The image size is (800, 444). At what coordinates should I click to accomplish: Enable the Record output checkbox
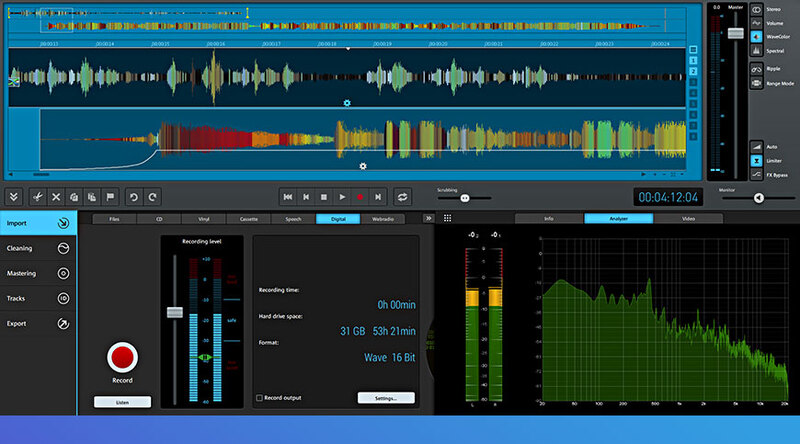pyautogui.click(x=259, y=397)
